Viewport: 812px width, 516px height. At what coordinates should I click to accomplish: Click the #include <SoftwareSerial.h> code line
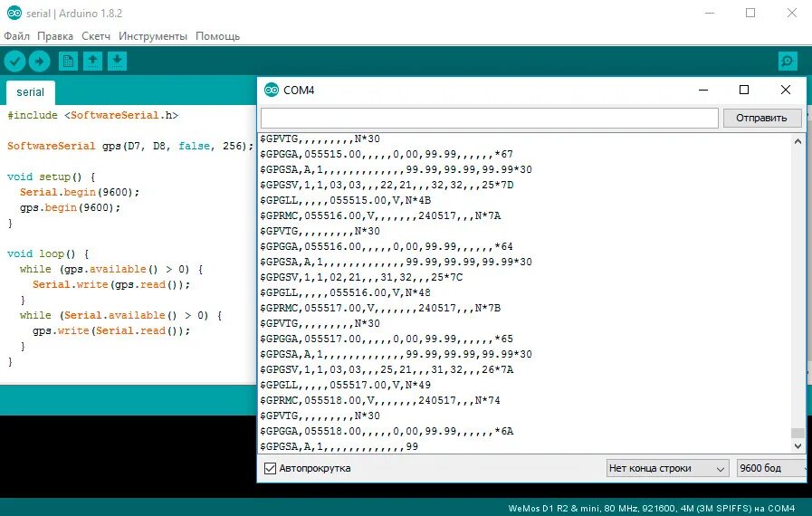click(x=92, y=115)
